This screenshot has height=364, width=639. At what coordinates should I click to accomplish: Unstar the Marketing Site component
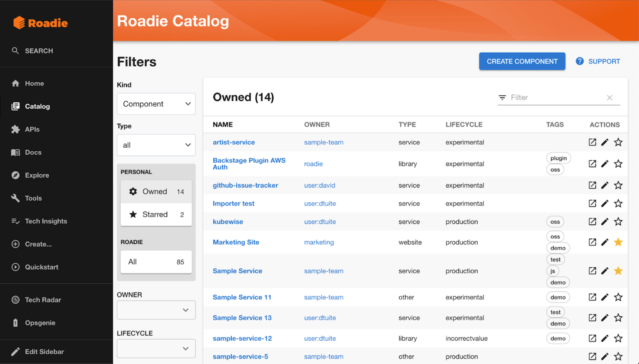pos(618,242)
